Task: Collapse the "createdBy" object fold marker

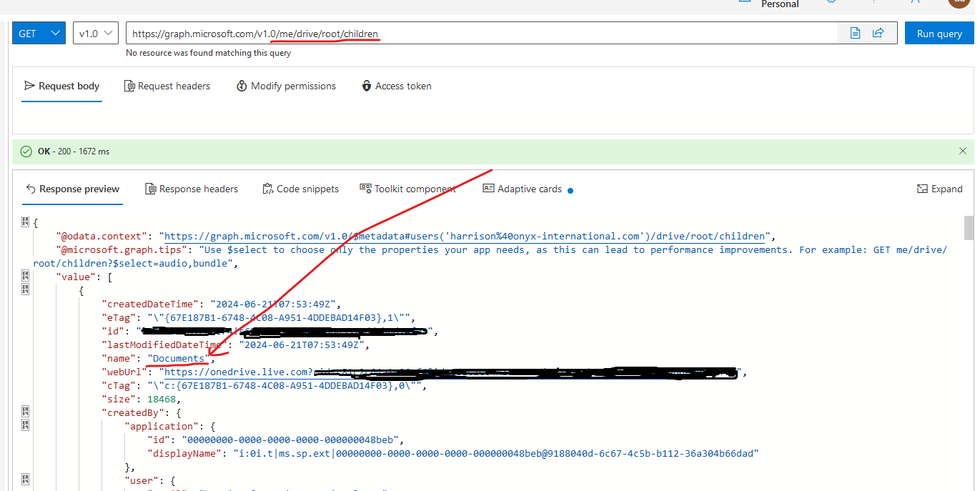Action: coord(25,412)
